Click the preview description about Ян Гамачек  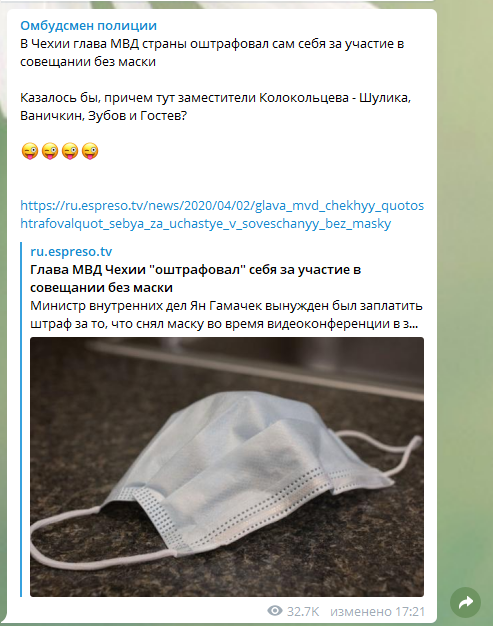click(x=226, y=315)
